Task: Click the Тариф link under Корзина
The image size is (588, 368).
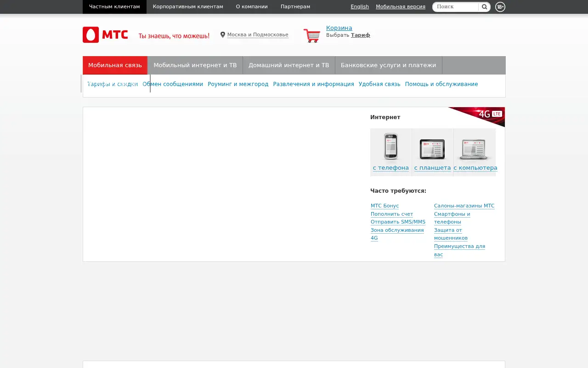Action: tap(361, 35)
